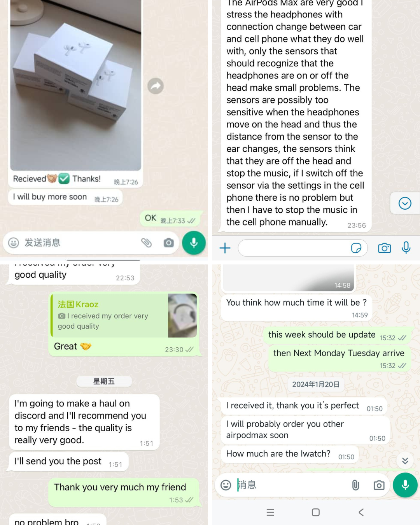Viewport: 420px width, 525px height.
Task: Open the Android recent apps menu lines
Action: [x=270, y=512]
